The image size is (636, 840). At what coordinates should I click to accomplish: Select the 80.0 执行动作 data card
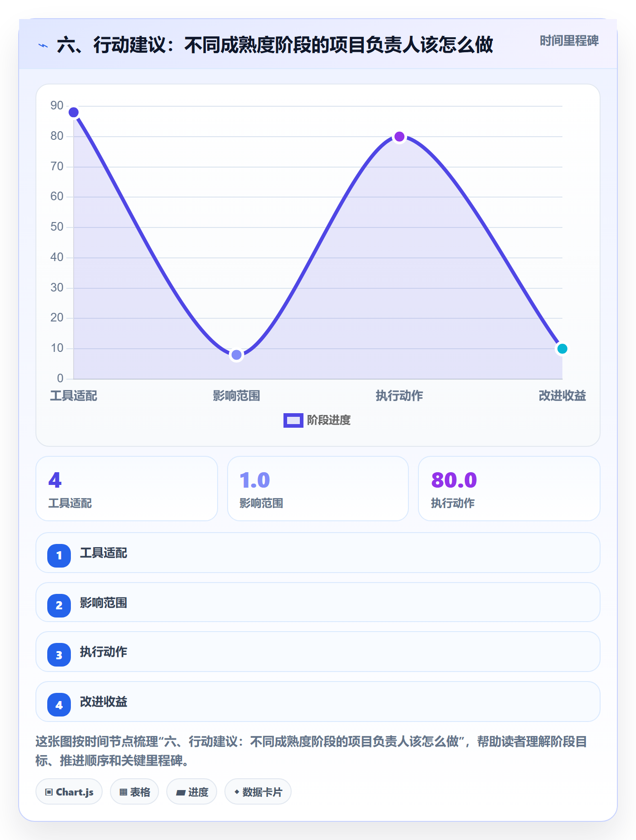[x=509, y=489]
